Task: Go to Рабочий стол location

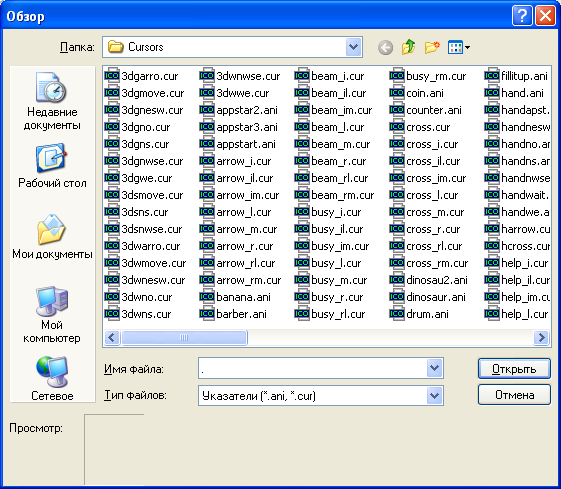Action: pos(52,166)
